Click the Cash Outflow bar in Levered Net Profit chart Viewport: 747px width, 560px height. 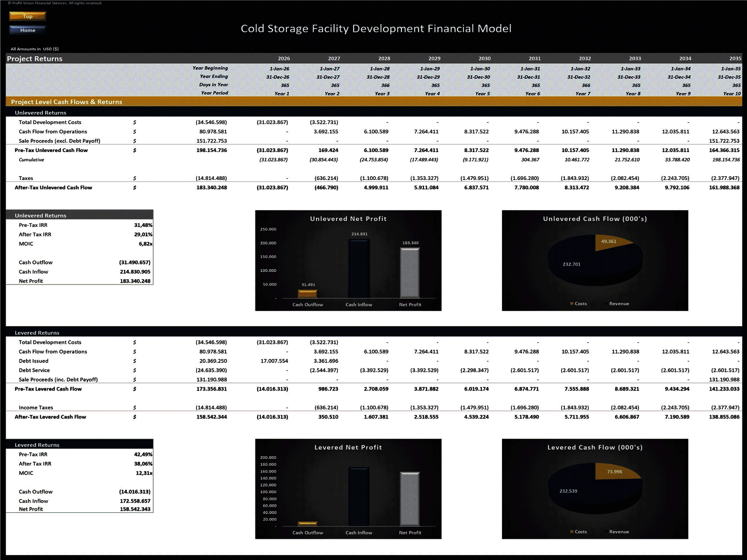point(308,524)
